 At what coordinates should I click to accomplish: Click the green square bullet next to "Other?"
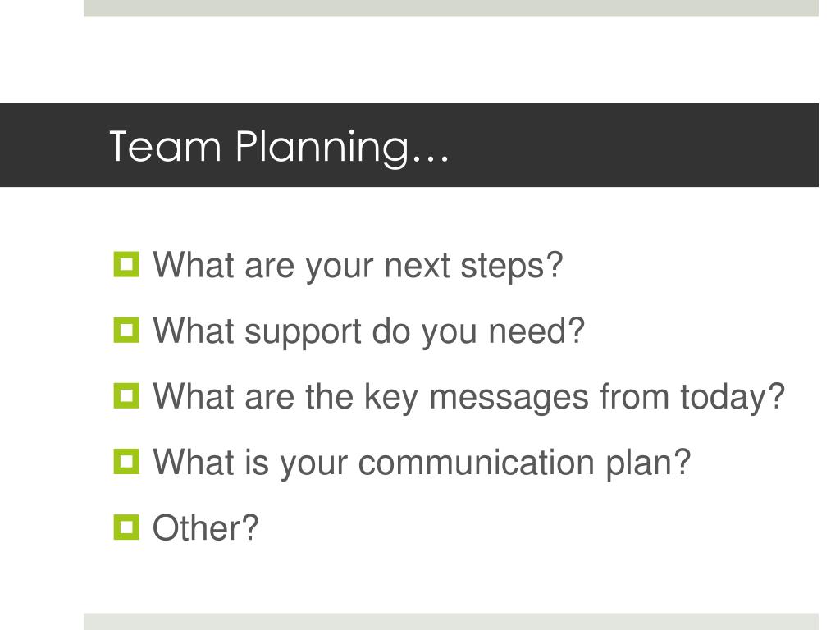pos(126,527)
